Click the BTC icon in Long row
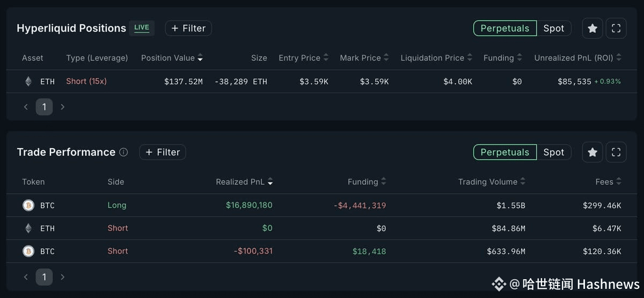644x298 pixels. tap(28, 205)
